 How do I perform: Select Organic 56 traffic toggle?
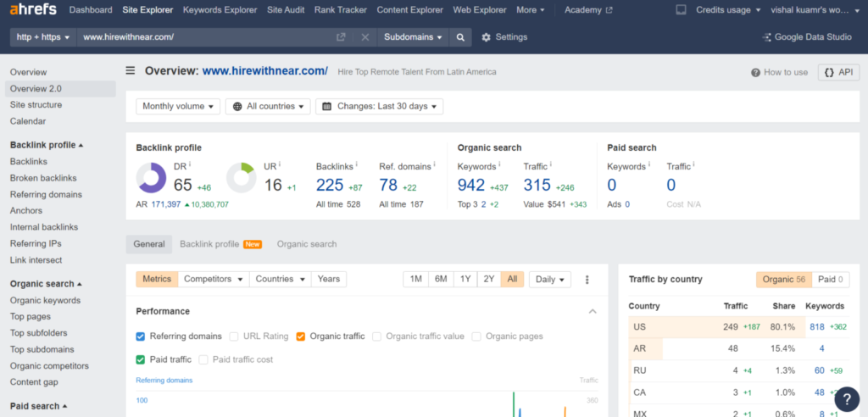[784, 280]
